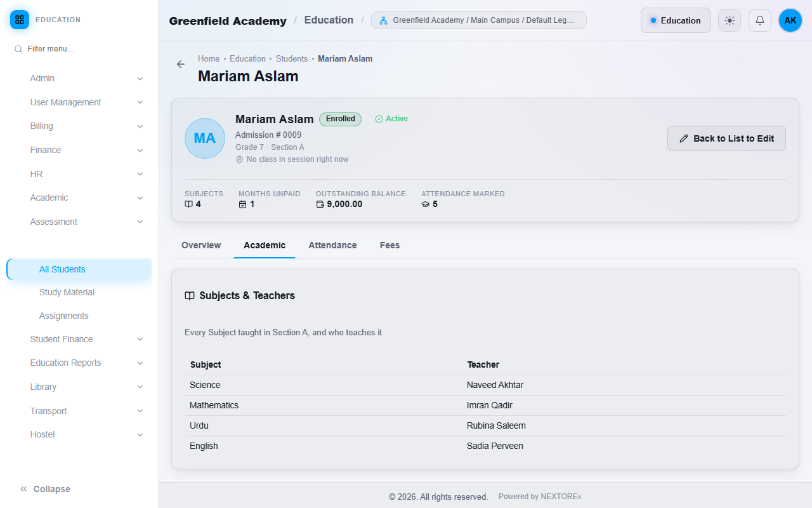Viewport: 812px width, 508px height.
Task: Open the notifications bell
Action: [760, 20]
